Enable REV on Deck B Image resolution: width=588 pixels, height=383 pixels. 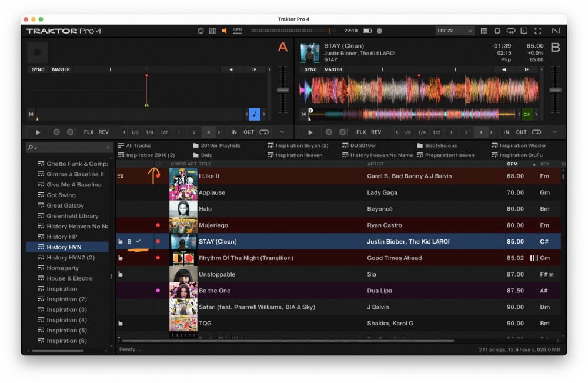376,132
